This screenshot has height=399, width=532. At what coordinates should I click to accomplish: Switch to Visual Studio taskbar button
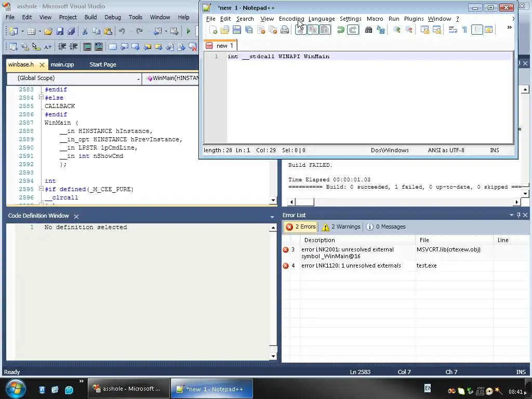tap(129, 389)
